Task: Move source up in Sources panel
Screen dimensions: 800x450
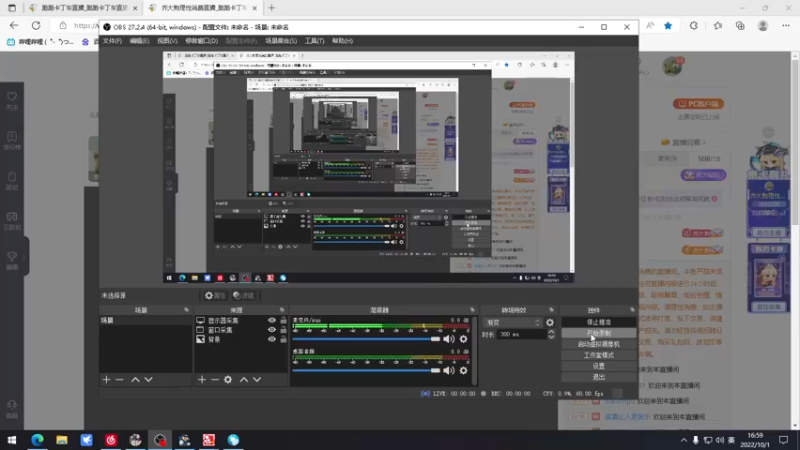Action: click(x=244, y=380)
